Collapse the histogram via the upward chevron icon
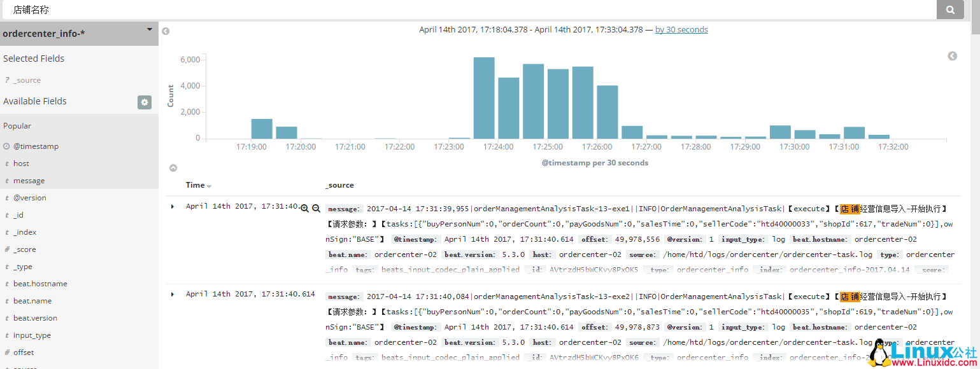This screenshot has width=980, height=369. coord(173,167)
